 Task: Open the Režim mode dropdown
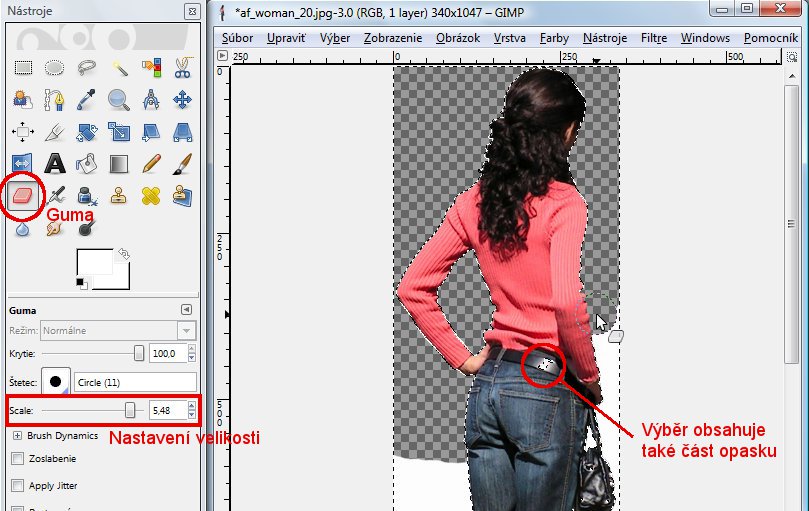pyautogui.click(x=118, y=330)
